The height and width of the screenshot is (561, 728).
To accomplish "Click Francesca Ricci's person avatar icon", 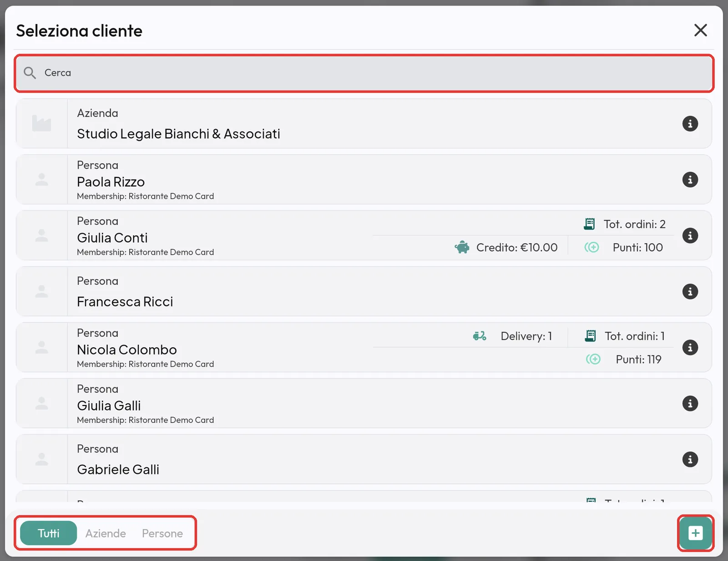I will coord(41,291).
